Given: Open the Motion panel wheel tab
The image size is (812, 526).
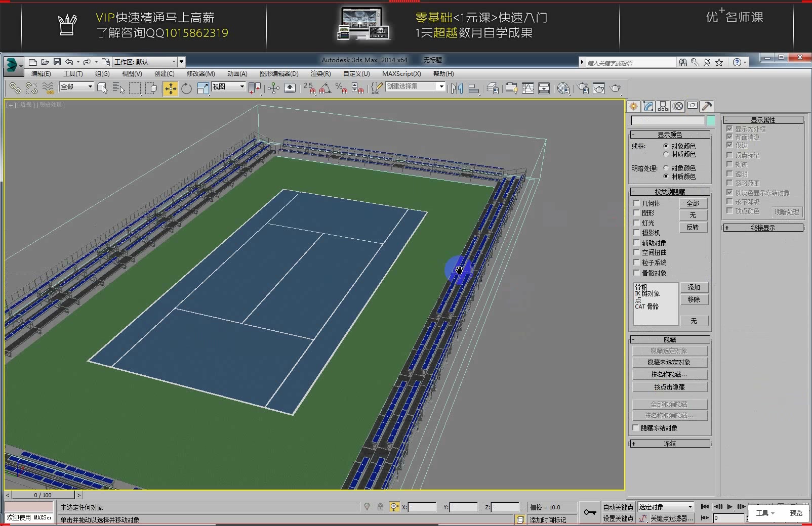Looking at the screenshot, I should pos(678,106).
